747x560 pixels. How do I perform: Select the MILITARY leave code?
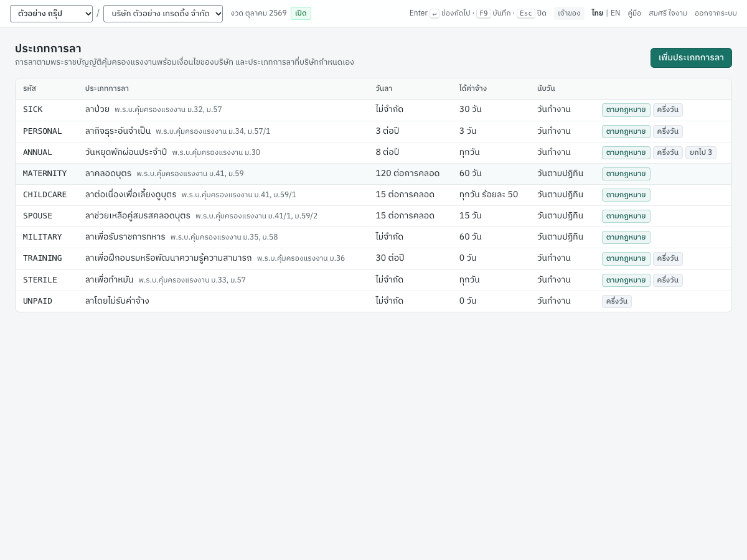(42, 237)
